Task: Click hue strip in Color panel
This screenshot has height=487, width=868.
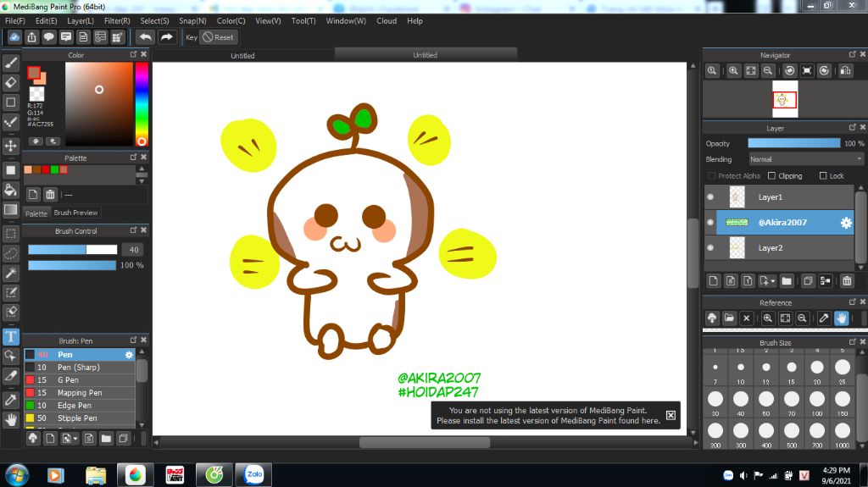Action: pyautogui.click(x=142, y=104)
